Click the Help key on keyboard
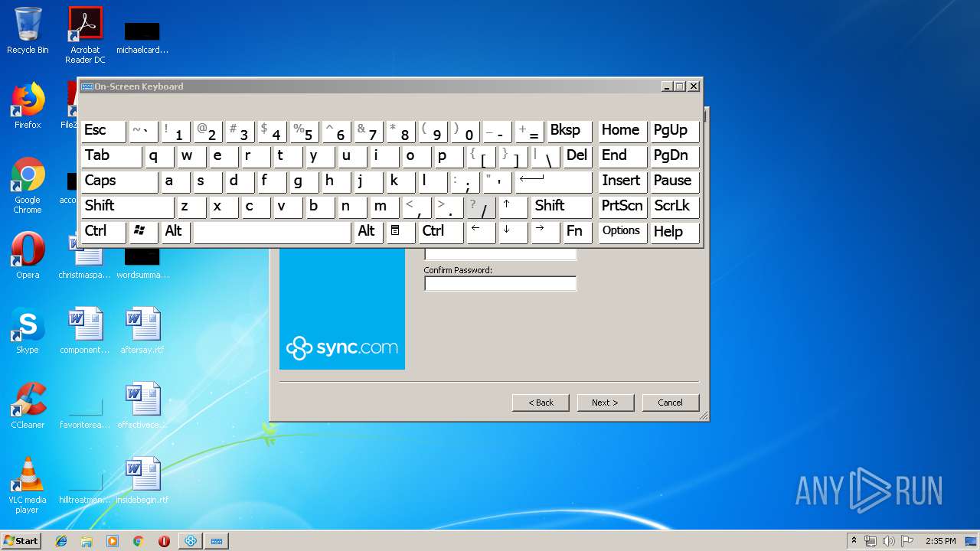The image size is (980, 551). coord(674,231)
